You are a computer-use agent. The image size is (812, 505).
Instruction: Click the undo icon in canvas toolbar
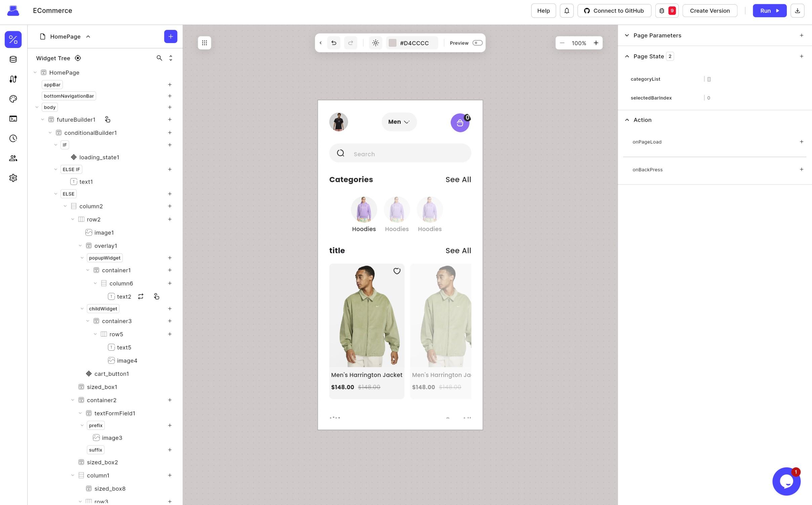[x=333, y=43]
